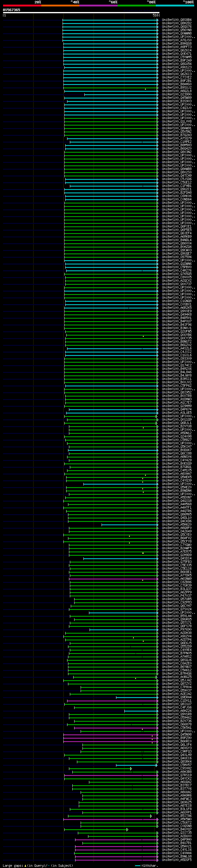Select the UniRef100_Q8GU54 entry
The width and height of the screenshot is (197, 868).
tap(177, 64)
